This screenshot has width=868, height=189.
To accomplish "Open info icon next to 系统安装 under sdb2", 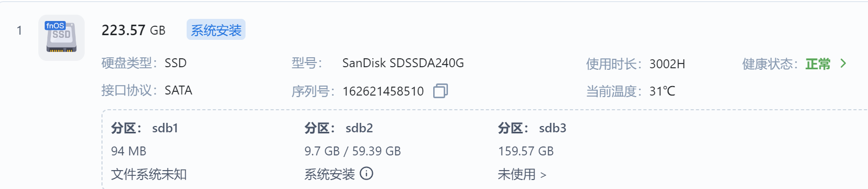I will 366,173.
